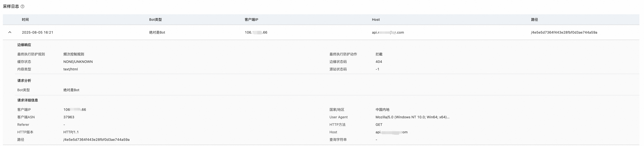Click the HTTP方法 label
644x146 pixels.
(x=338, y=125)
